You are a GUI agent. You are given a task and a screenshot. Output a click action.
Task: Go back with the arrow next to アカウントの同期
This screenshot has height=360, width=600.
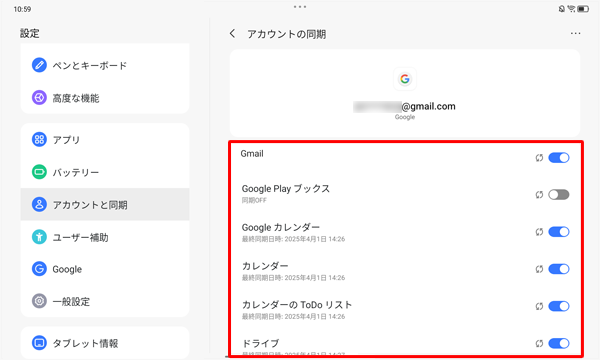[x=232, y=34]
